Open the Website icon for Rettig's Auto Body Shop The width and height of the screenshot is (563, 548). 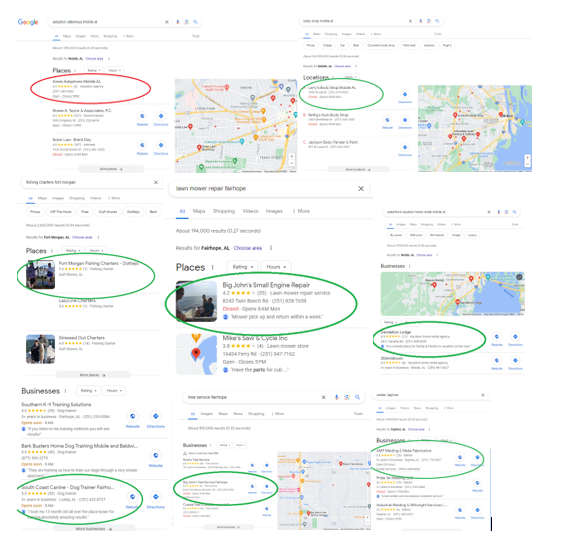coord(387,120)
